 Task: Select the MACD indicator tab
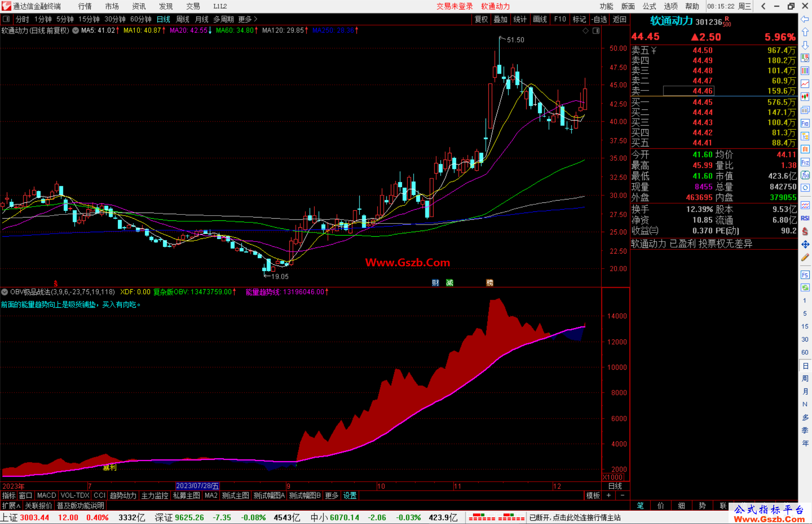point(47,495)
